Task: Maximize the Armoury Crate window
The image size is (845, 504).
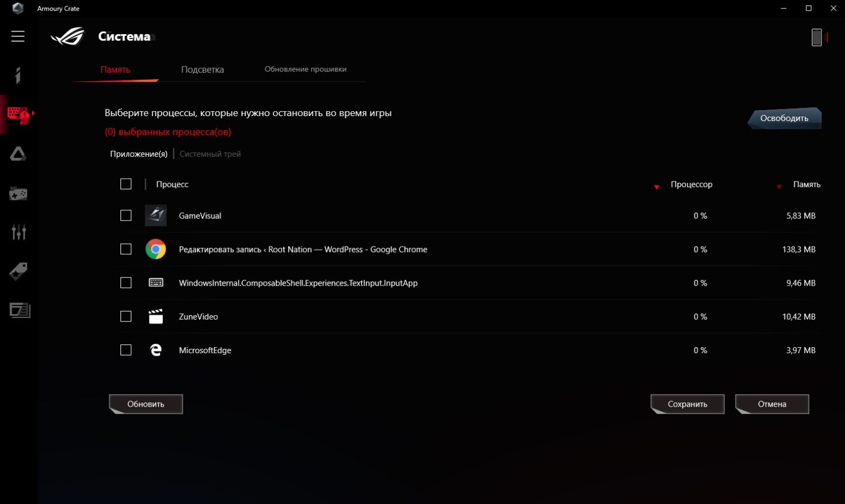Action: pos(809,8)
